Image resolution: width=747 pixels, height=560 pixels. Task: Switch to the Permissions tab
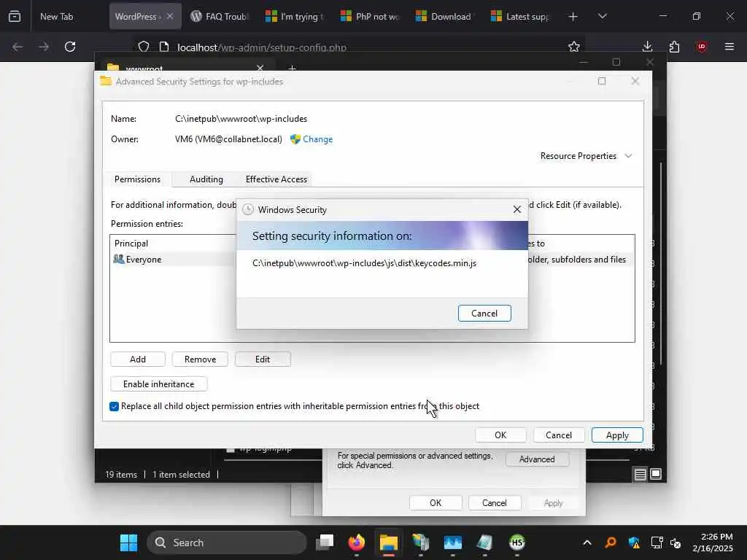137,179
